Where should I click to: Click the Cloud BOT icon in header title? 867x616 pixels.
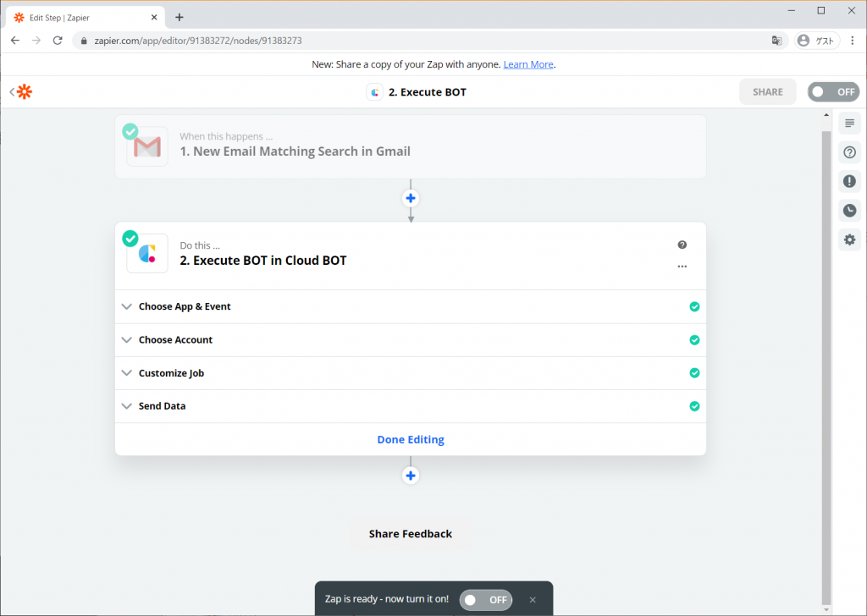(374, 92)
